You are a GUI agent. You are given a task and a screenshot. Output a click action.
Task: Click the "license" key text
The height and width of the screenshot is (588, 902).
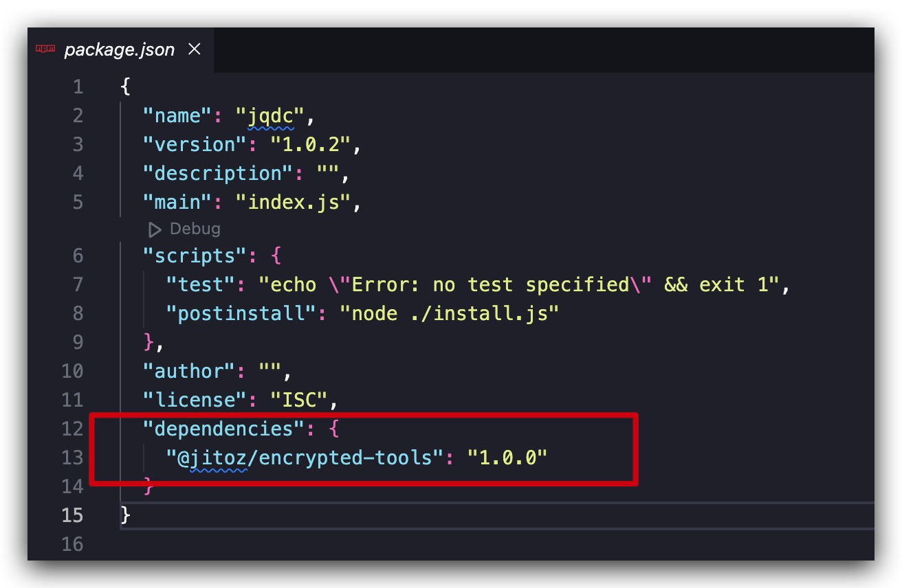[x=195, y=400]
